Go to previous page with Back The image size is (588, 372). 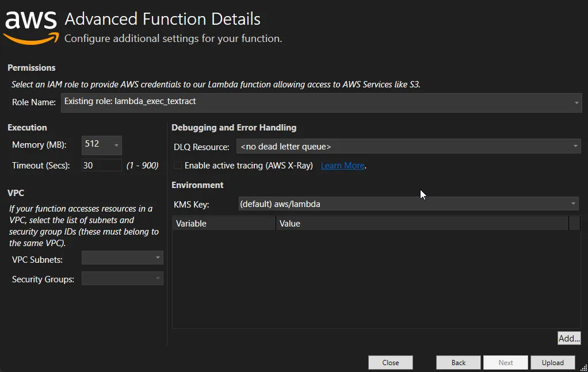(x=458, y=363)
